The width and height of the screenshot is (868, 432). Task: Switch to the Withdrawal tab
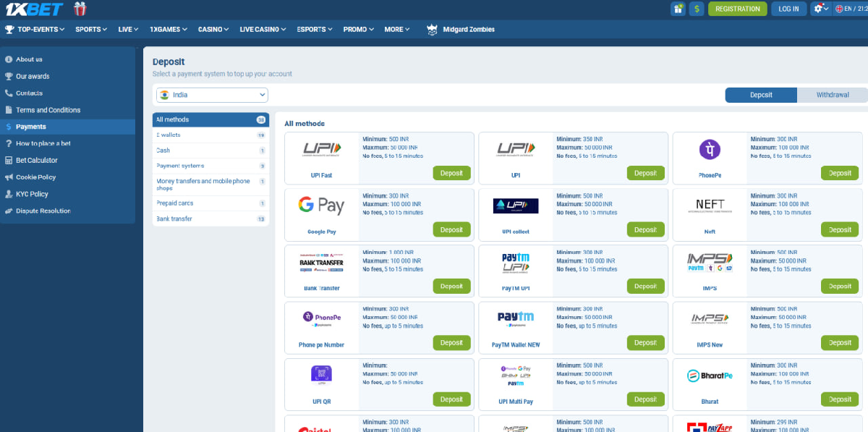click(x=833, y=95)
